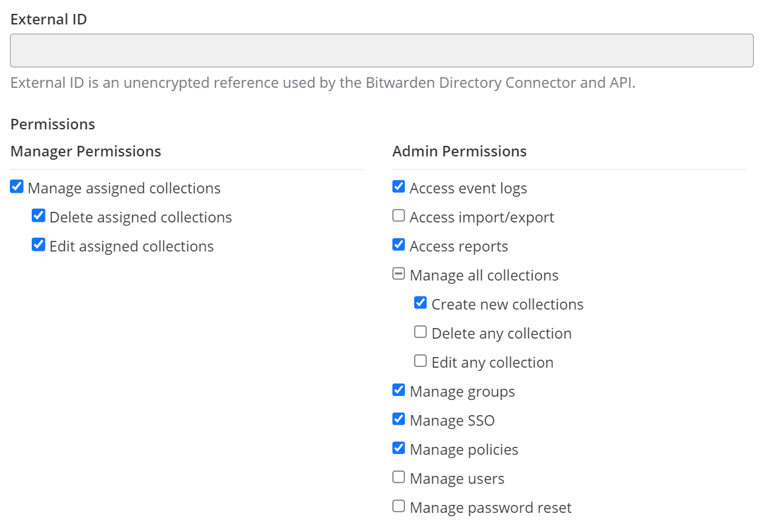Disable Manage policies

coord(398,448)
